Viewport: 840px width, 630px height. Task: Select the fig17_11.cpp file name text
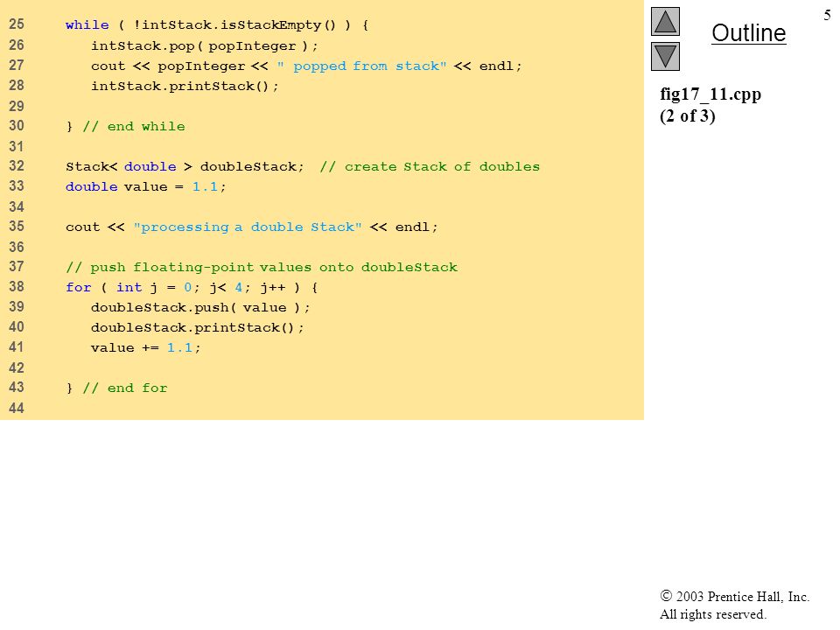coord(710,94)
